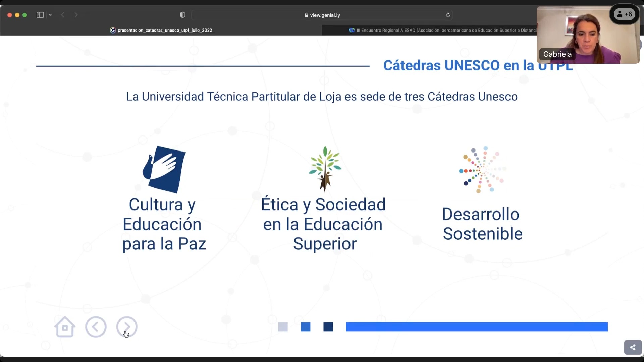
Task: Select Gabriela's video thumbnail
Action: tap(588, 35)
